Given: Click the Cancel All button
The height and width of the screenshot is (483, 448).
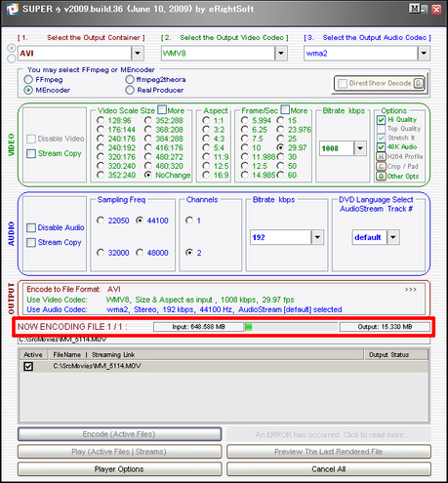Looking at the screenshot, I should click(329, 469).
